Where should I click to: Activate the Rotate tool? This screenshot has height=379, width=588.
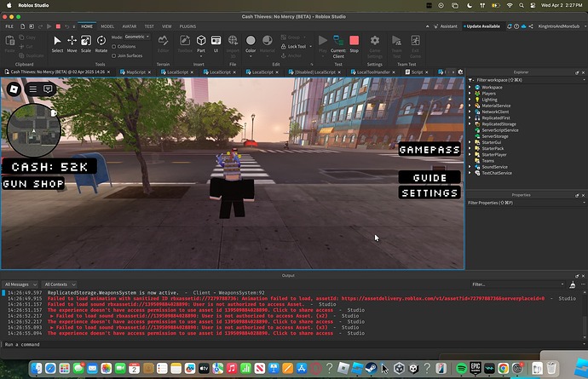click(101, 43)
